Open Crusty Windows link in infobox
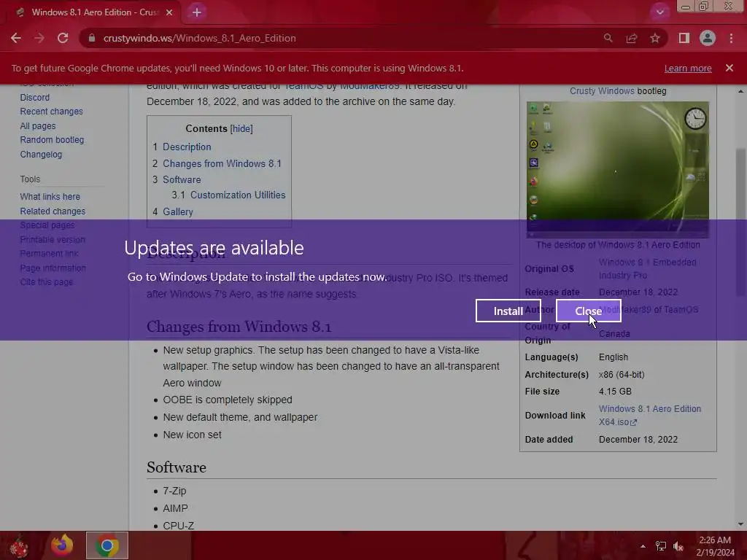 point(602,91)
